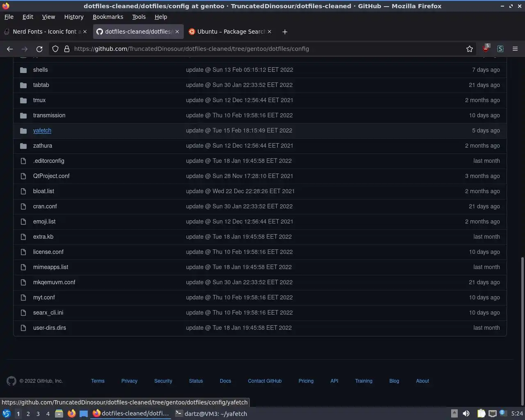Image resolution: width=525 pixels, height=420 pixels.
Task: Go back with the browser back arrow
Action: tap(10, 49)
